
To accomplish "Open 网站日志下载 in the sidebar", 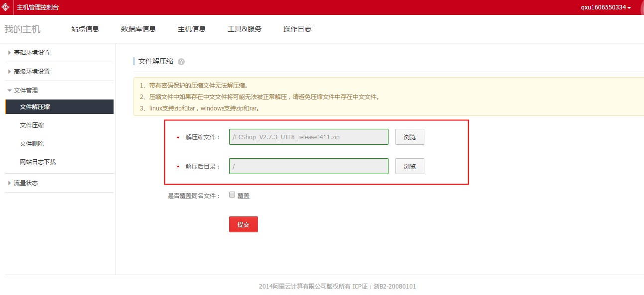I will (38, 162).
